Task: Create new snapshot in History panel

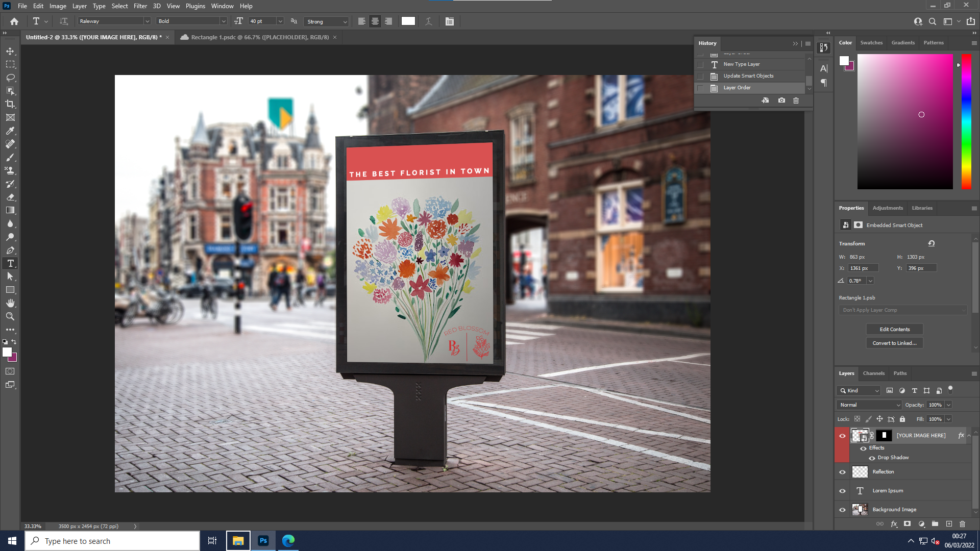Action: click(781, 101)
